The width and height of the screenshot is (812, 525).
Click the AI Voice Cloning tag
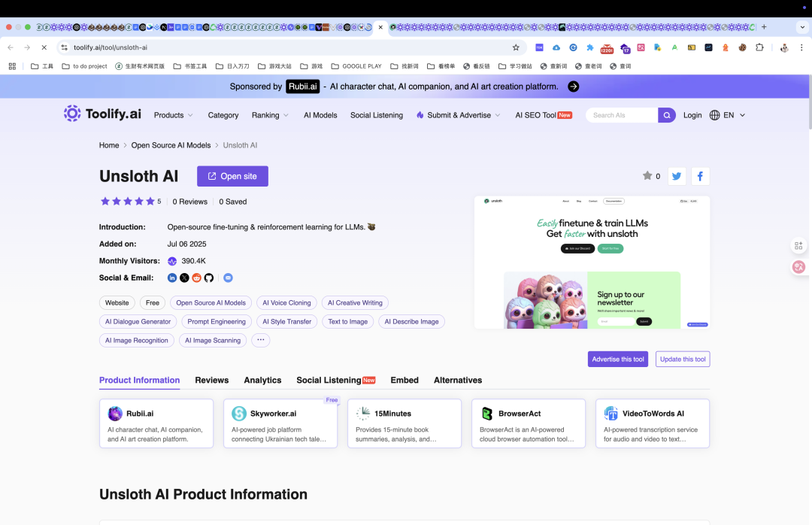point(286,302)
